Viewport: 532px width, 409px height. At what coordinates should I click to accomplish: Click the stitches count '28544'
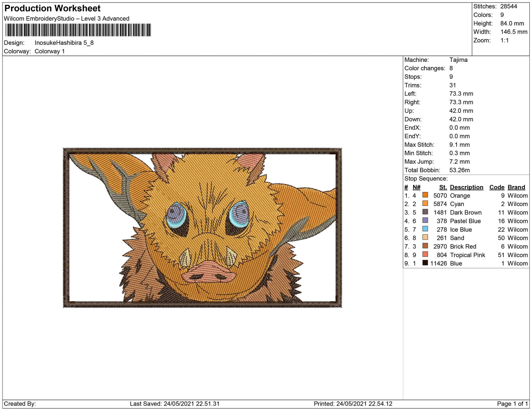point(509,6)
